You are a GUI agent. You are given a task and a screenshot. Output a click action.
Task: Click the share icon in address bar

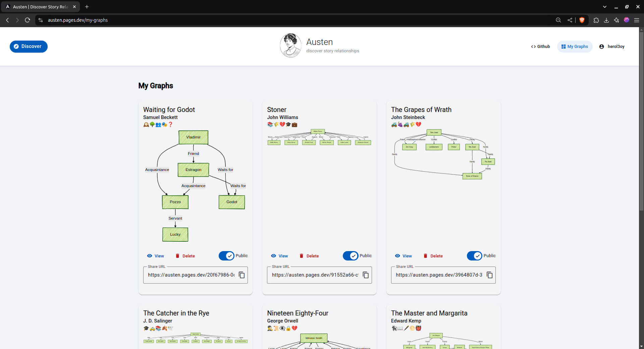click(x=570, y=20)
